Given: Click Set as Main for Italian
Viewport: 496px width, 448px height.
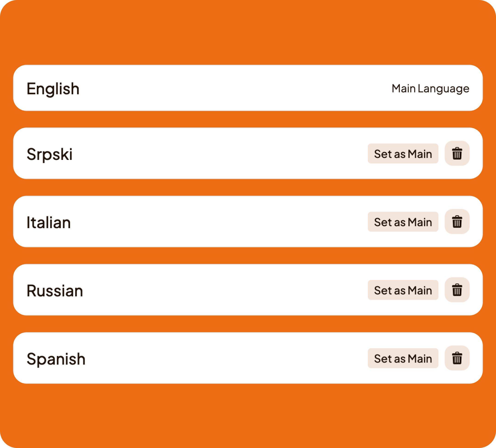Looking at the screenshot, I should point(403,222).
